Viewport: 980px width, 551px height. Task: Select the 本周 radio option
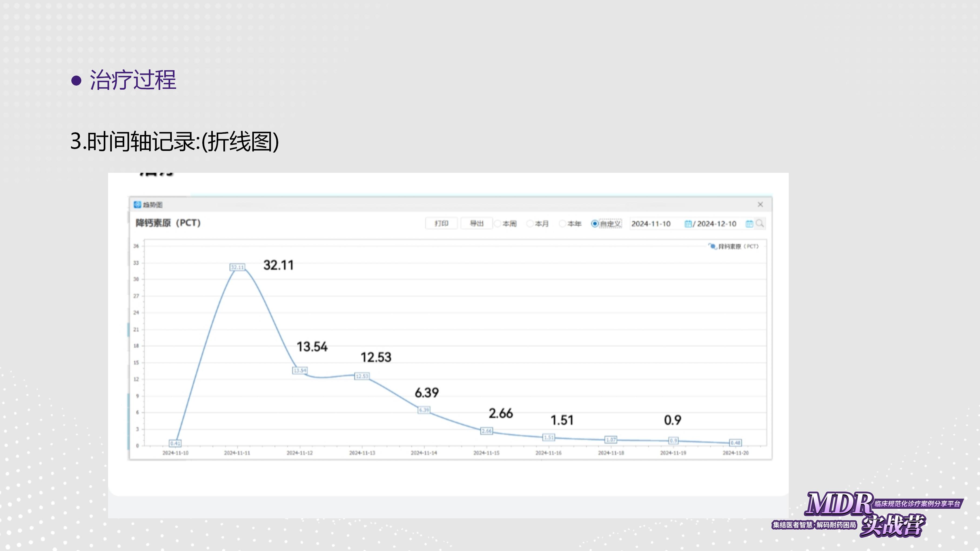497,224
